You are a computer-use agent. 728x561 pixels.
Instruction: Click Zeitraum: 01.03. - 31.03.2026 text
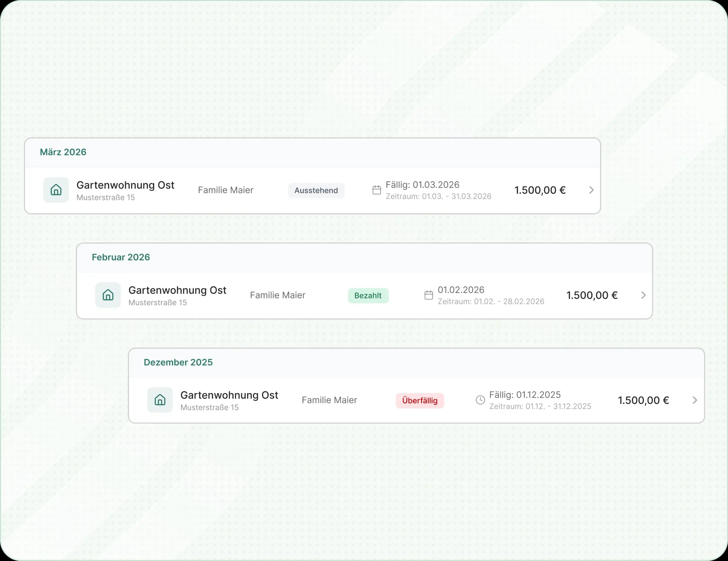[x=439, y=196]
